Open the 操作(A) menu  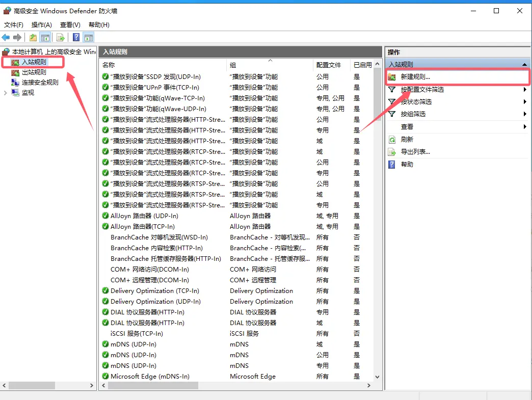42,25
